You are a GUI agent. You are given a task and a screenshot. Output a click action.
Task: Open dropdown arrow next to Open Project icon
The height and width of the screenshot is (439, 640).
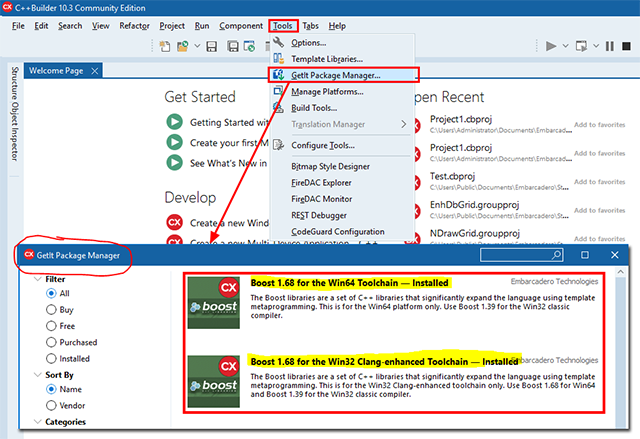coord(197,46)
